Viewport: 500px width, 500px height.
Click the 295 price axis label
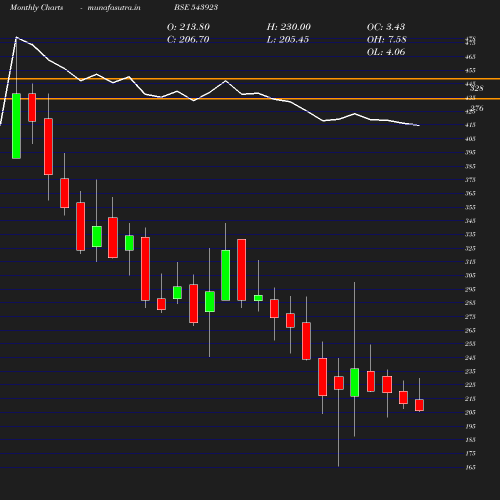[470, 289]
